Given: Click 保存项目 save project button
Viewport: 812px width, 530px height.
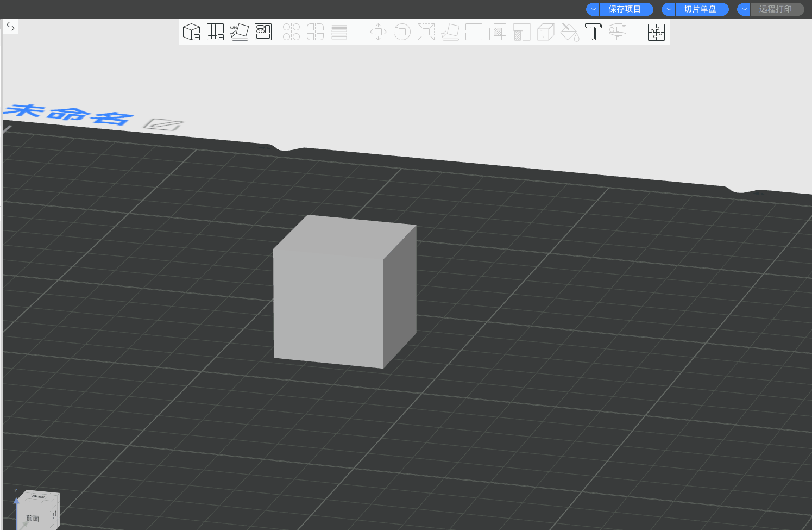Looking at the screenshot, I should (x=626, y=9).
